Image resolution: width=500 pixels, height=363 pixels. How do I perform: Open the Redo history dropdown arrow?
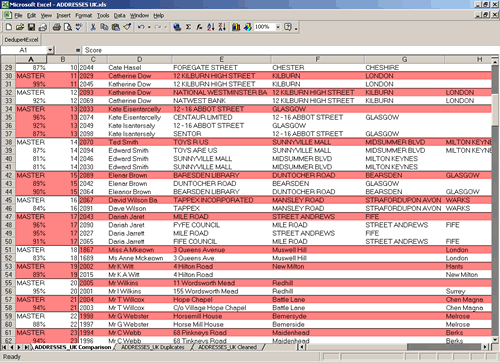pyautogui.click(x=166, y=27)
